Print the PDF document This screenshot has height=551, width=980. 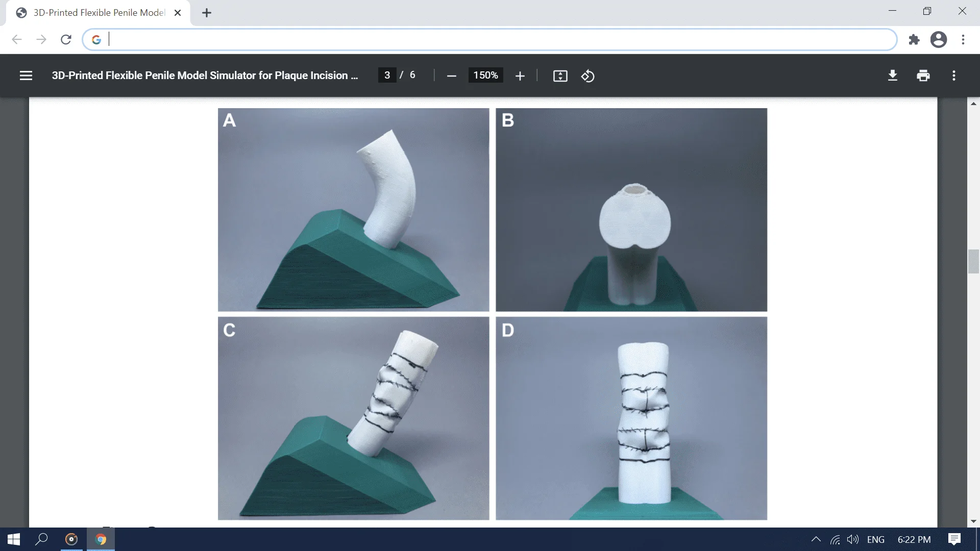[x=923, y=76]
